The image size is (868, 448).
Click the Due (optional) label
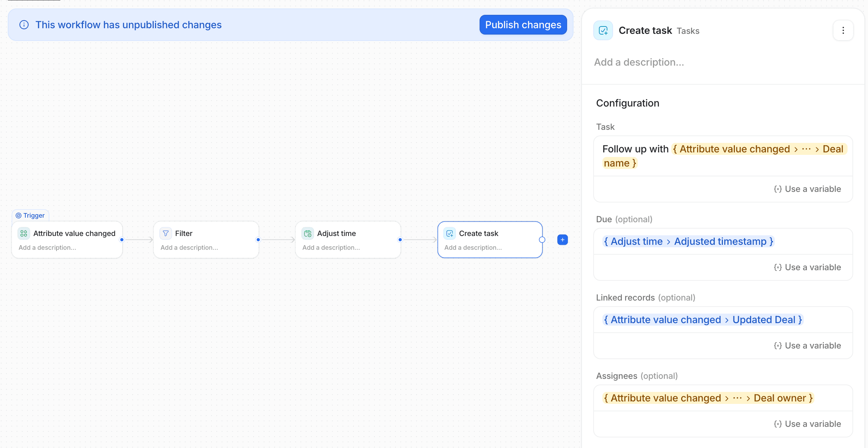tap(624, 219)
